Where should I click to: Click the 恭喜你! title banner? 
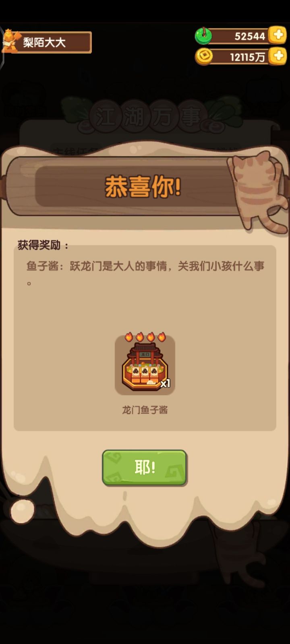point(143,187)
